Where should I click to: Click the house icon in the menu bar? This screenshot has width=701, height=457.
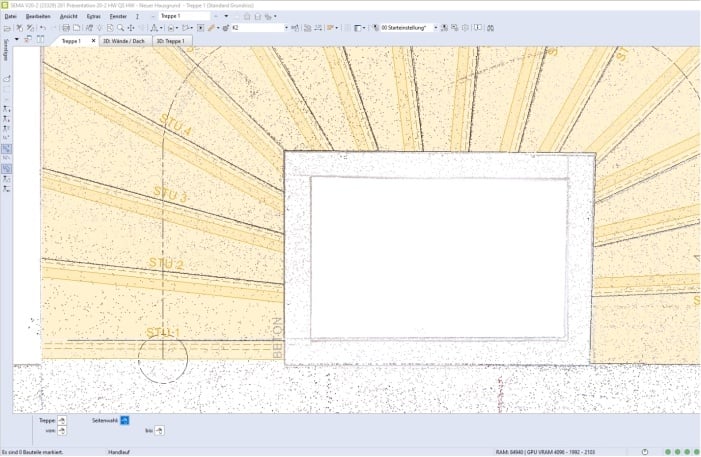pyautogui.click(x=247, y=17)
